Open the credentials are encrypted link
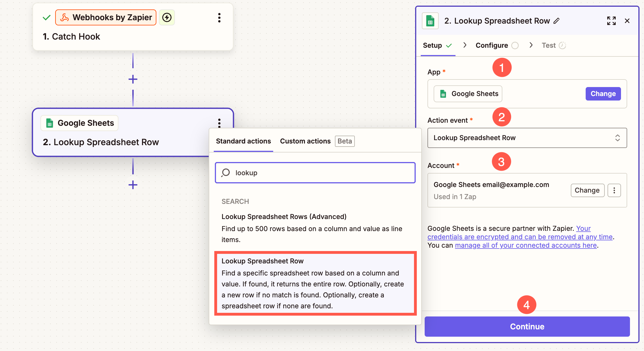 click(x=520, y=237)
